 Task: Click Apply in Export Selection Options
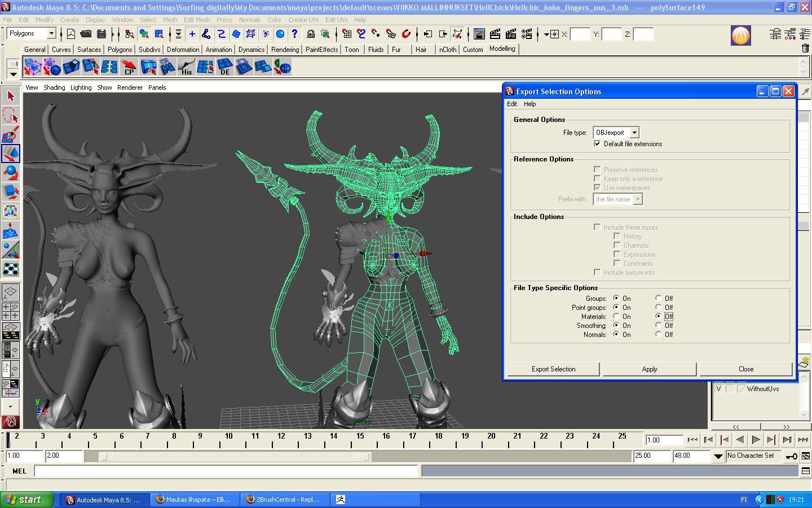[649, 369]
